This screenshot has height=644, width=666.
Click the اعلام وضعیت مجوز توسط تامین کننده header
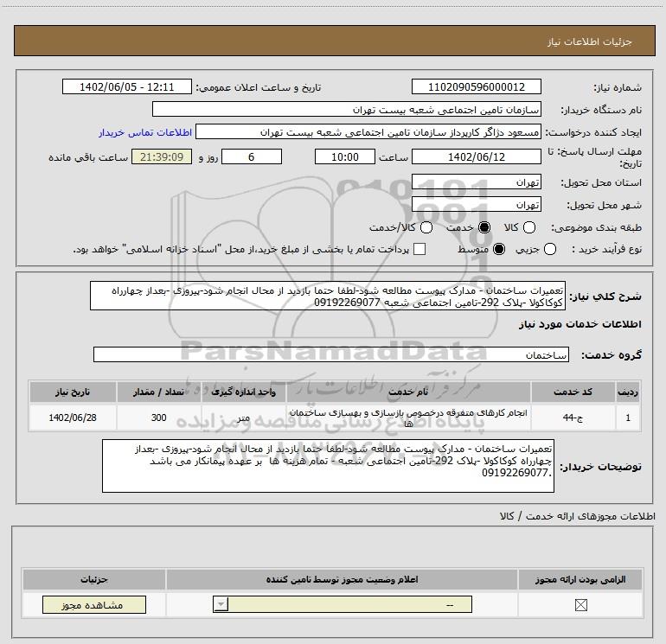342,579
